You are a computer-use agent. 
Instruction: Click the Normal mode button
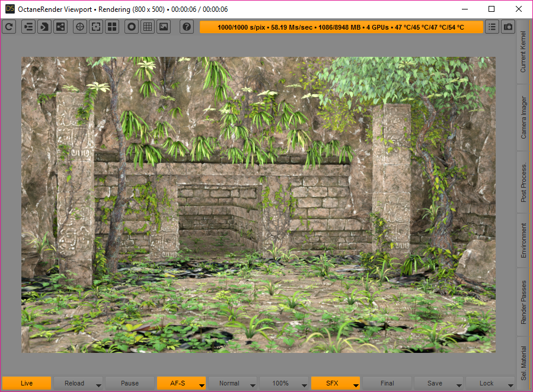[229, 383]
